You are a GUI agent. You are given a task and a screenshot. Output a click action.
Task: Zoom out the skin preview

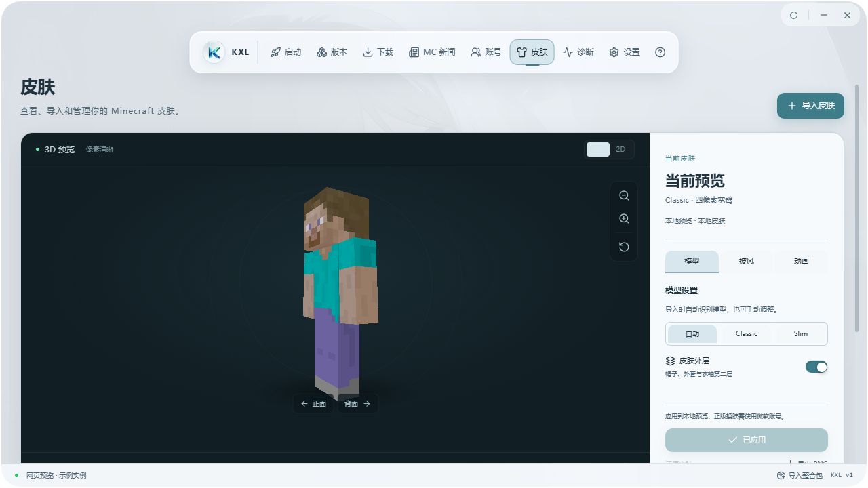[x=624, y=196]
